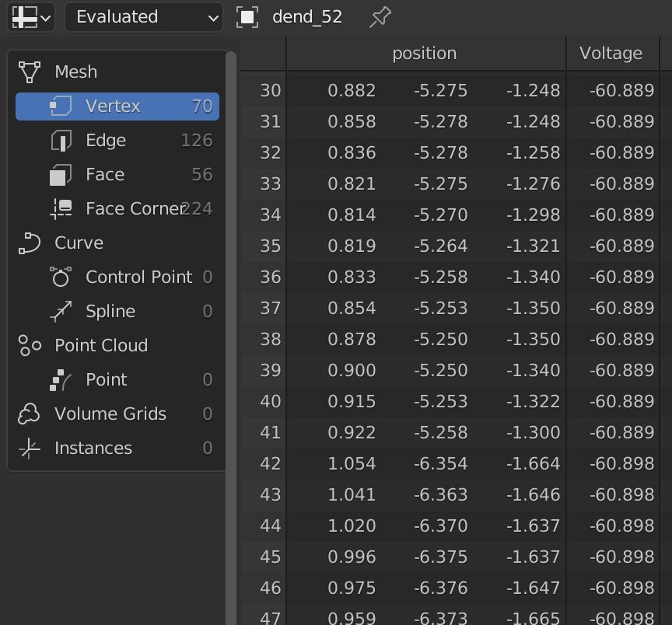Screen dimensions: 672x625
Task: Click the Voltage value in row 42
Action: (622, 464)
